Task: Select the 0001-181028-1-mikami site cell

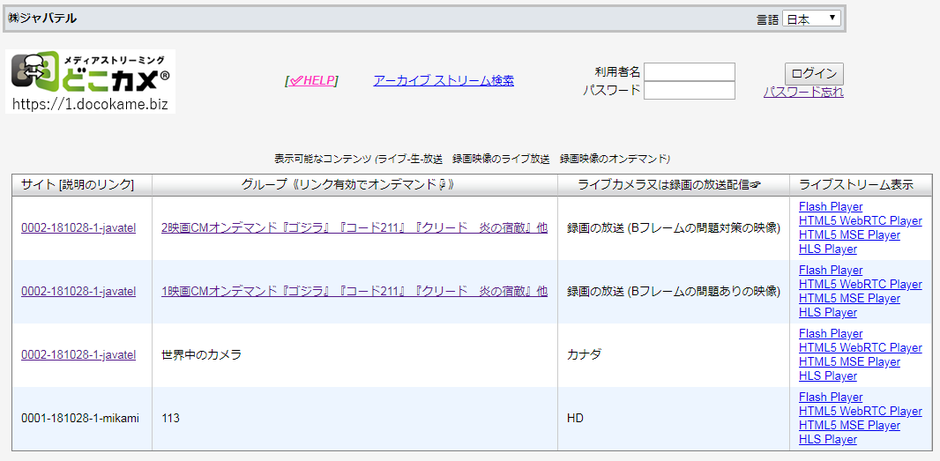Action: pyautogui.click(x=80, y=418)
